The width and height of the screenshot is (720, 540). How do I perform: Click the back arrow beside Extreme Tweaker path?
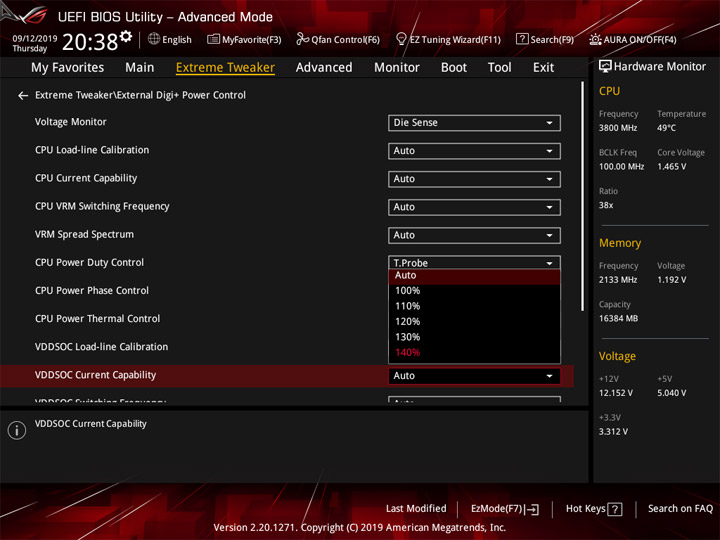23,96
